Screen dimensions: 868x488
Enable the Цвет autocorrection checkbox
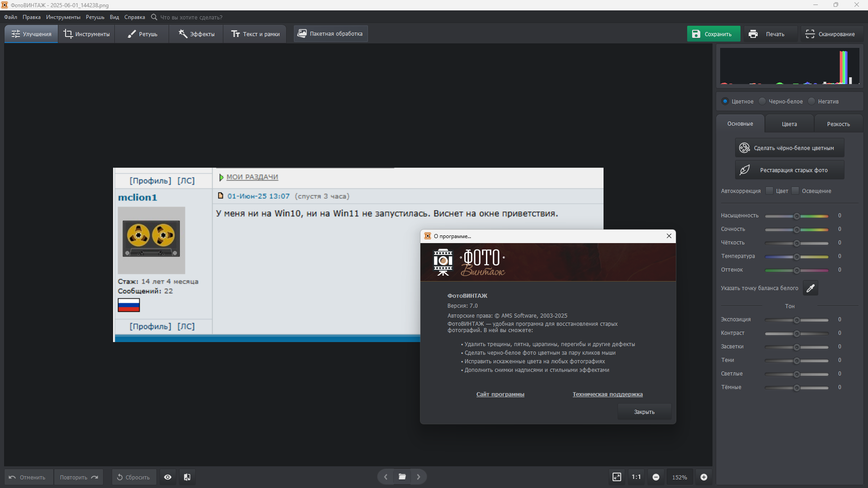769,191
